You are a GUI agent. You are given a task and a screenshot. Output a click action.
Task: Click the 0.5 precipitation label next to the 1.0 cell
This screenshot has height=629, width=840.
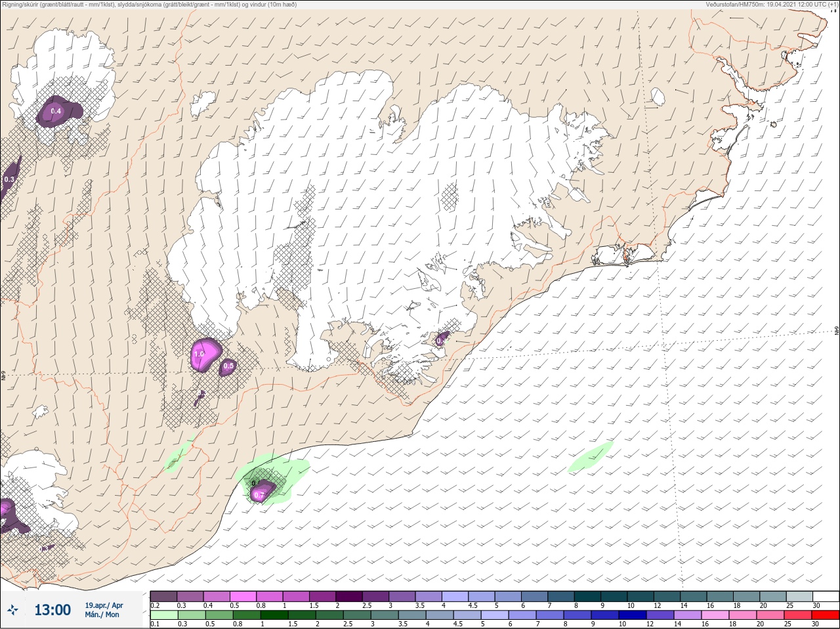coord(228,366)
